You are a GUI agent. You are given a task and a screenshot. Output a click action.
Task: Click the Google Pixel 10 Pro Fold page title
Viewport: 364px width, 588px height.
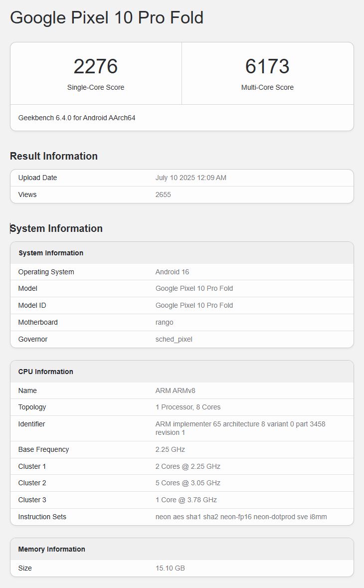click(107, 18)
